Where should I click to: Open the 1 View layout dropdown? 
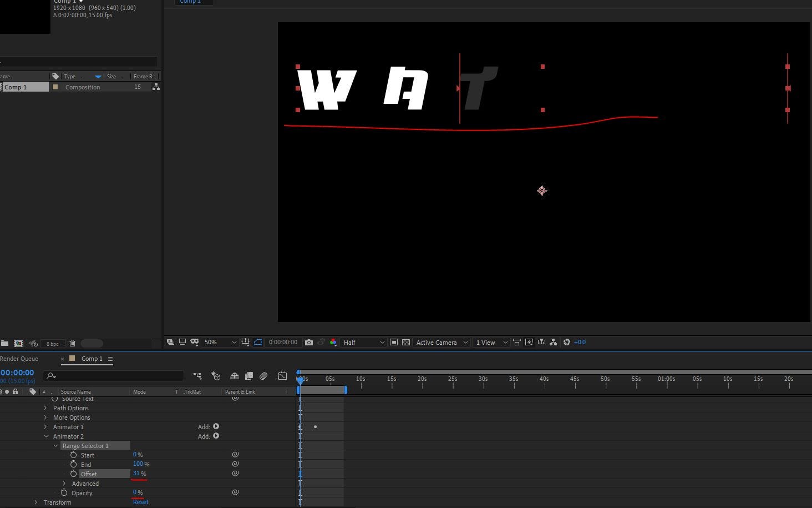click(491, 342)
